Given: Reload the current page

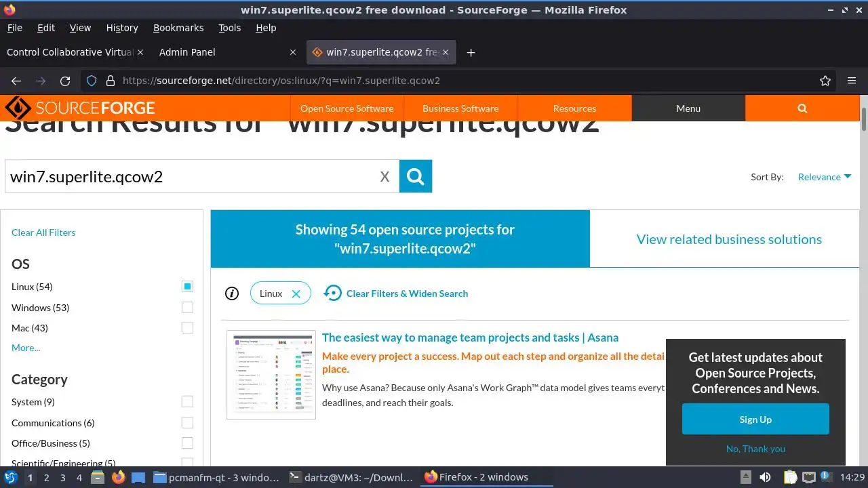Looking at the screenshot, I should (x=65, y=81).
